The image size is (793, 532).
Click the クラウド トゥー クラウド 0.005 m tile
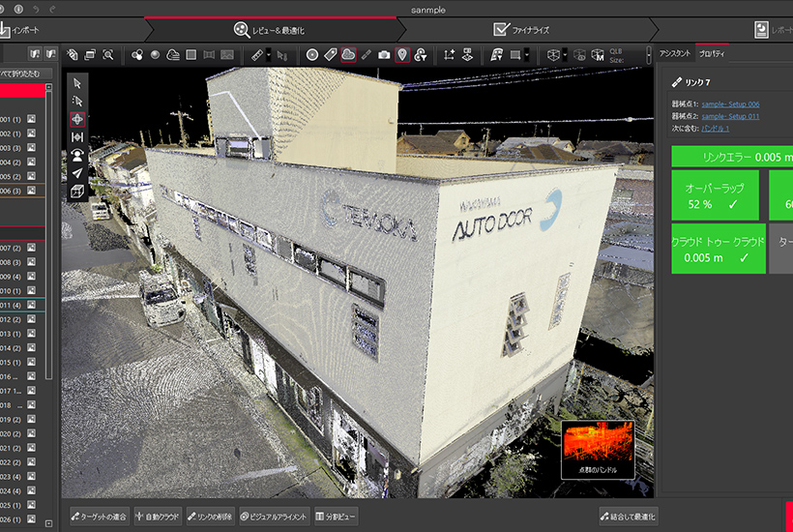click(x=719, y=249)
